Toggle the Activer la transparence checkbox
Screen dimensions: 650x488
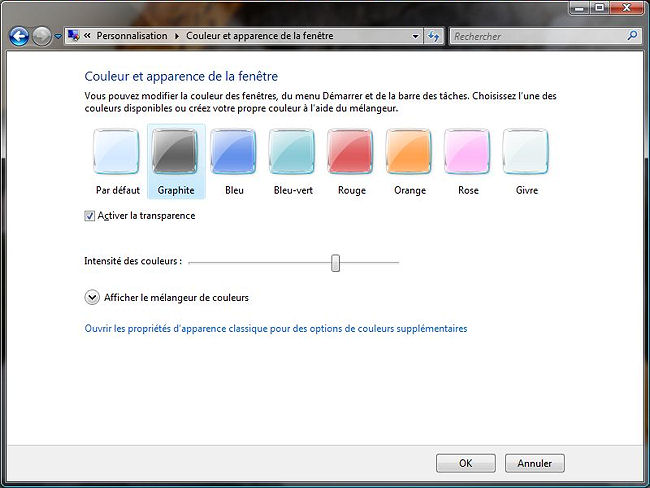(x=91, y=215)
